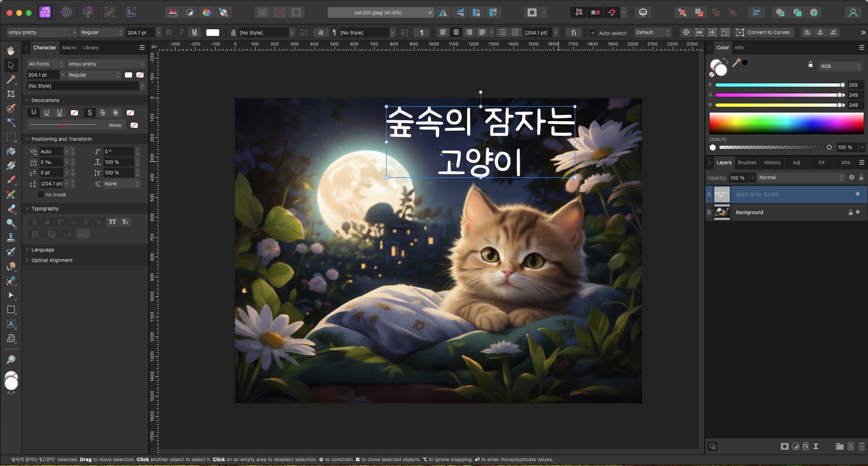Click the underline button in context toolbar
The image size is (868, 466).
194,33
